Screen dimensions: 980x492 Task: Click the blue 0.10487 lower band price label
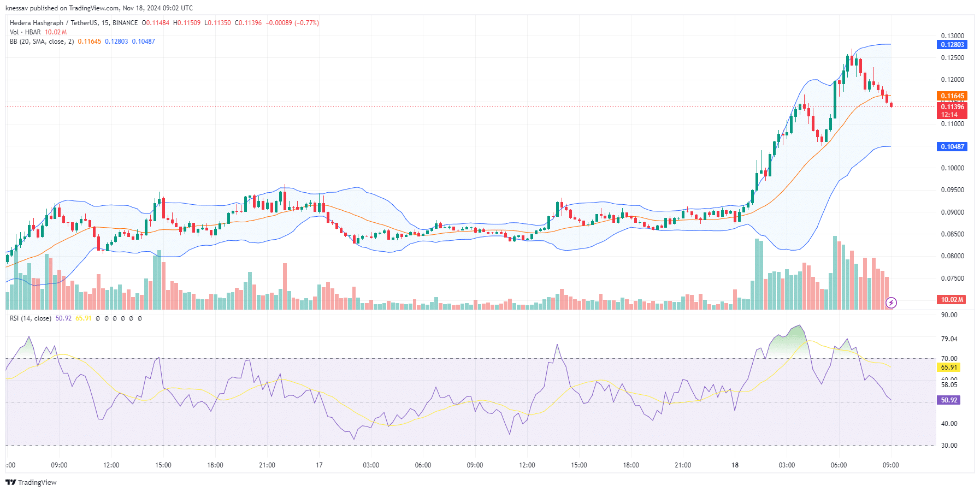click(x=952, y=147)
